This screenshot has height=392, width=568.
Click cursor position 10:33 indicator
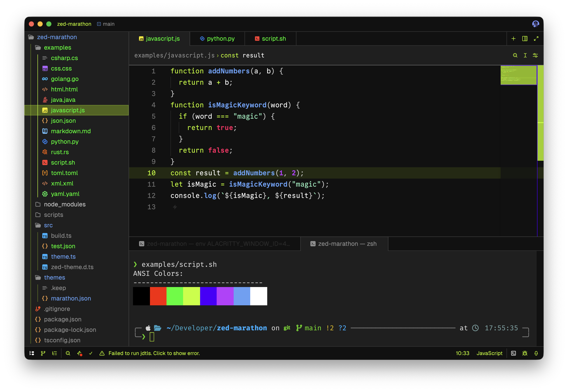click(462, 353)
